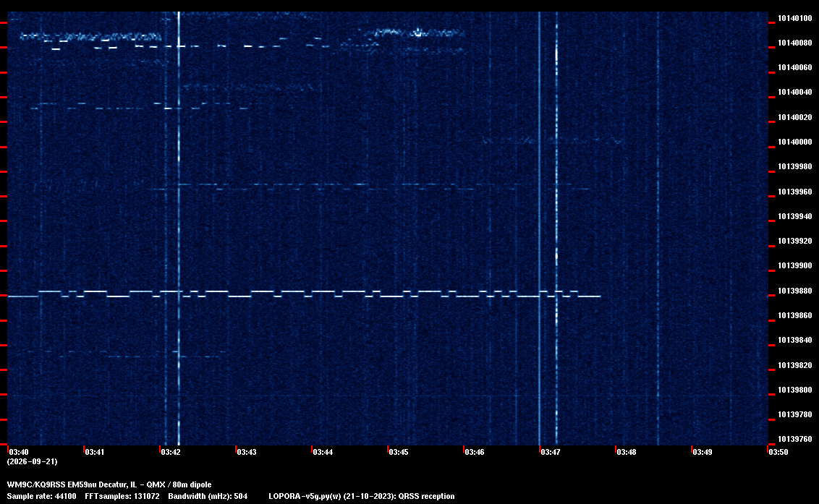Click the FFTsamples: 131072 text
Screen dimensions: 819x504
click(122, 496)
